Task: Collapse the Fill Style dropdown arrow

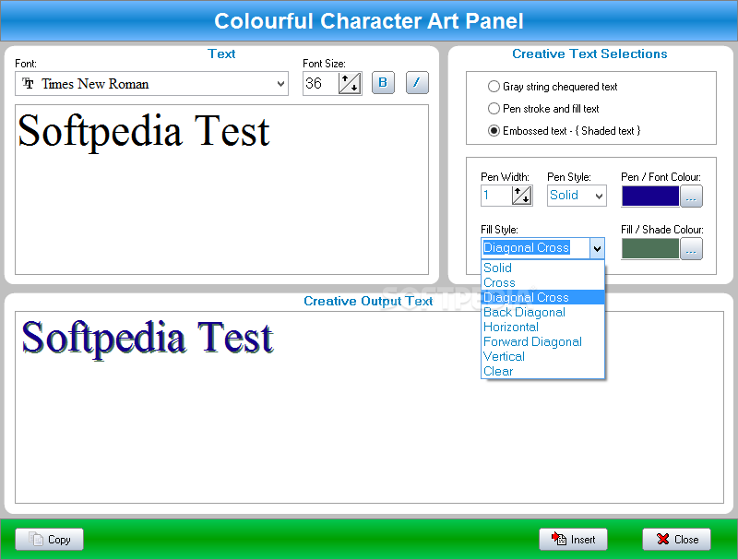Action: pyautogui.click(x=597, y=248)
